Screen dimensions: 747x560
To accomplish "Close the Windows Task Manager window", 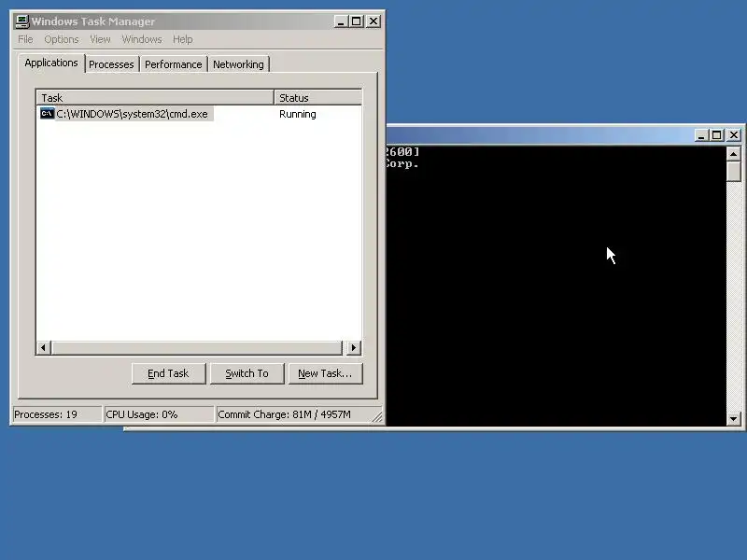I will (373, 21).
